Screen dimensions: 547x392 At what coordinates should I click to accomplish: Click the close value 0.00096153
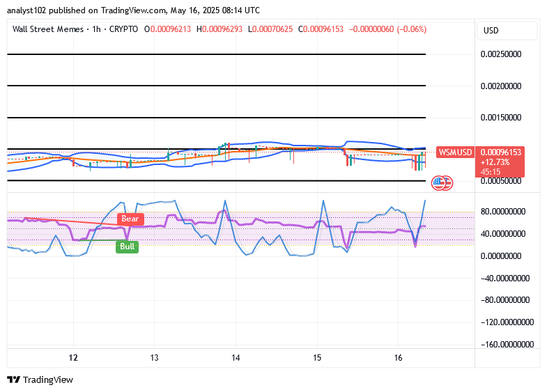coord(323,29)
